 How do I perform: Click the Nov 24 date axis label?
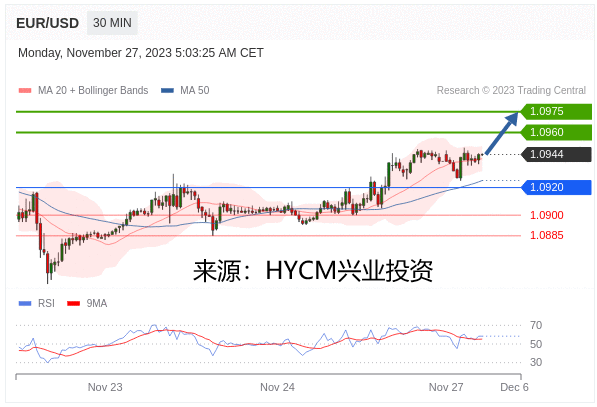[277, 388]
